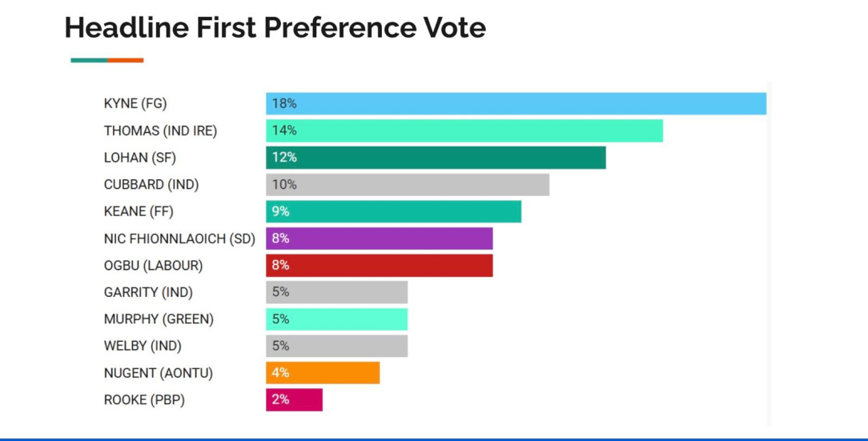Select the pink ROOKE (PBP) 2% bar
This screenshot has width=868, height=441.
294,399
